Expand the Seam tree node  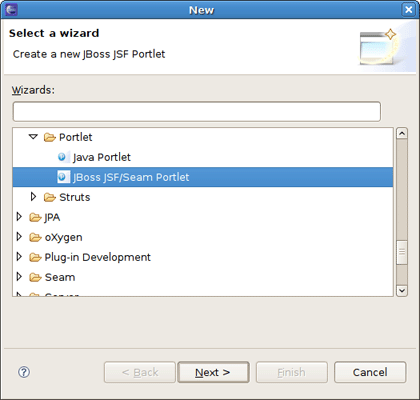pyautogui.click(x=19, y=277)
